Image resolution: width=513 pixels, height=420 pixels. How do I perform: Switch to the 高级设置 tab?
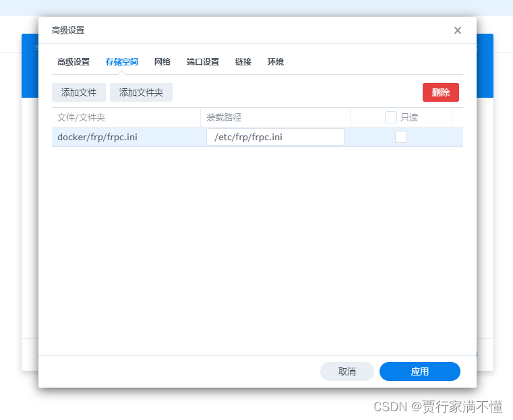point(73,62)
